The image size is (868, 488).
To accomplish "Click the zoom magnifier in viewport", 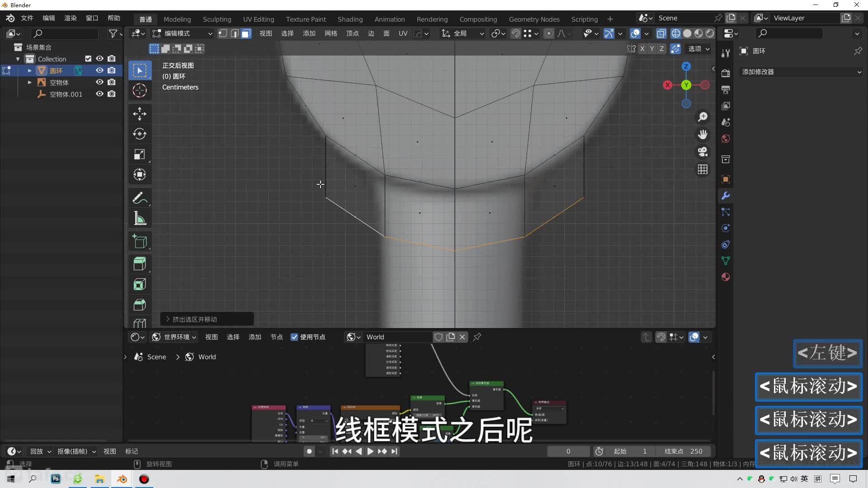I will (703, 117).
